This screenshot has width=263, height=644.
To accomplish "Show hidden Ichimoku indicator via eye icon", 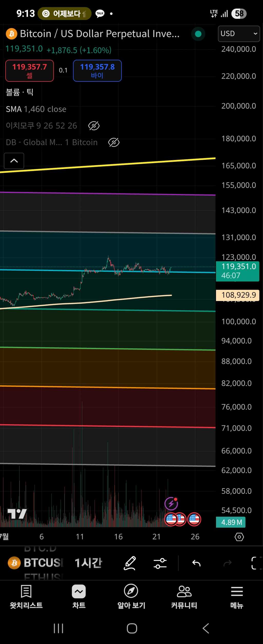I will click(x=94, y=126).
